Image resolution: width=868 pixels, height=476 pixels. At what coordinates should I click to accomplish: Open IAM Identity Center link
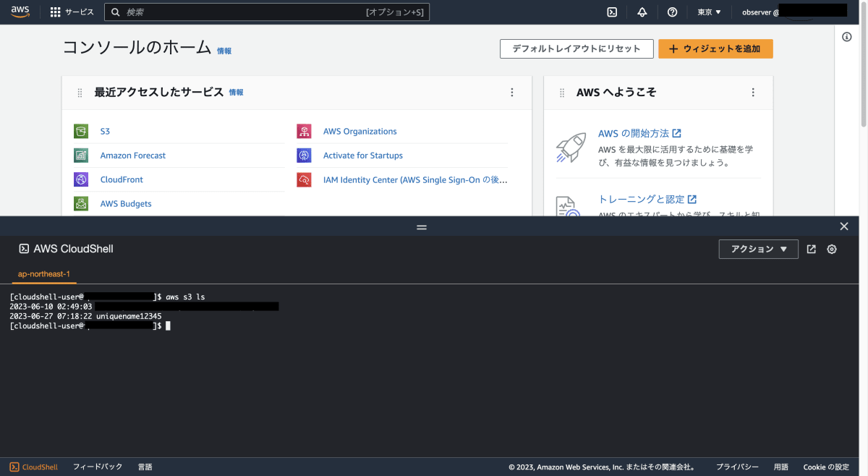(415, 179)
